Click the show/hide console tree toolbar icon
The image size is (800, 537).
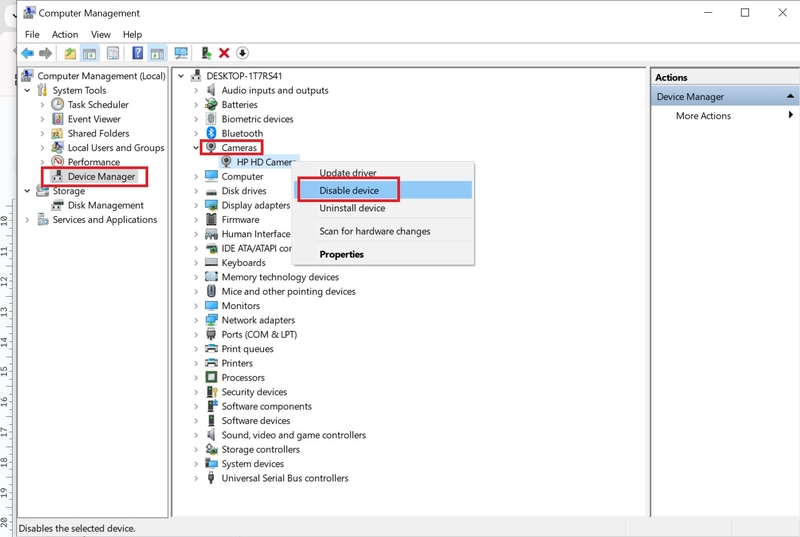pos(90,53)
